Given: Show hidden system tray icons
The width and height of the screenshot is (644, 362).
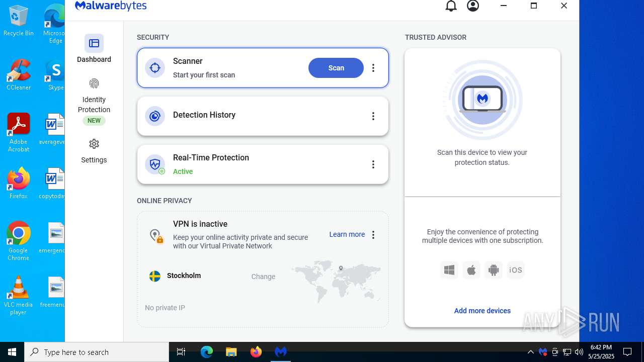Looking at the screenshot, I should click(530, 352).
